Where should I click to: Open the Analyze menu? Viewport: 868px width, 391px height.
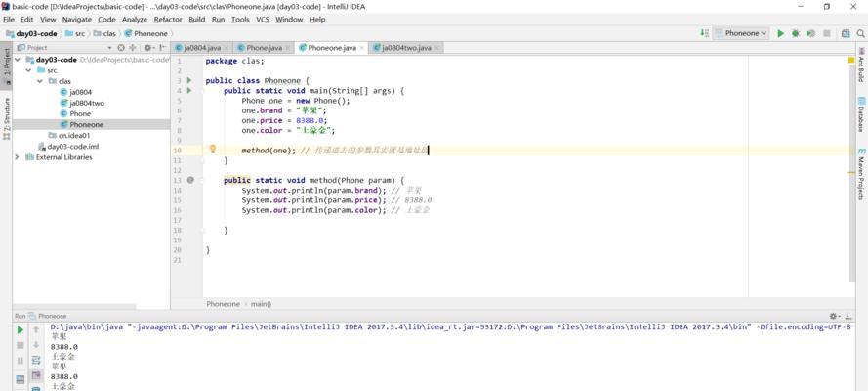tap(135, 20)
